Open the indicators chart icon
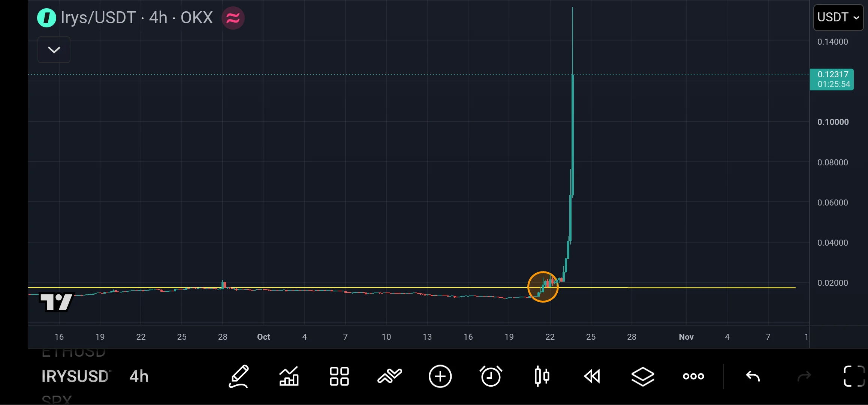Viewport: 868px width, 405px height. [289, 376]
